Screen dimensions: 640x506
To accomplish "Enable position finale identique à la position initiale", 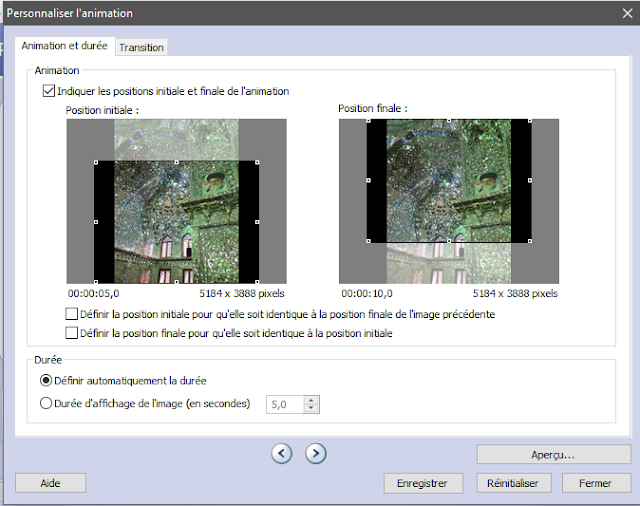I will coord(71,333).
